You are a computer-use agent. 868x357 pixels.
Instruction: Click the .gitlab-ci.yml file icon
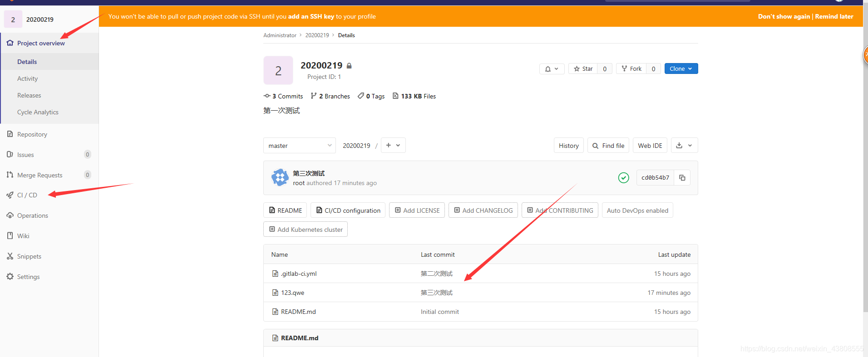coord(275,274)
